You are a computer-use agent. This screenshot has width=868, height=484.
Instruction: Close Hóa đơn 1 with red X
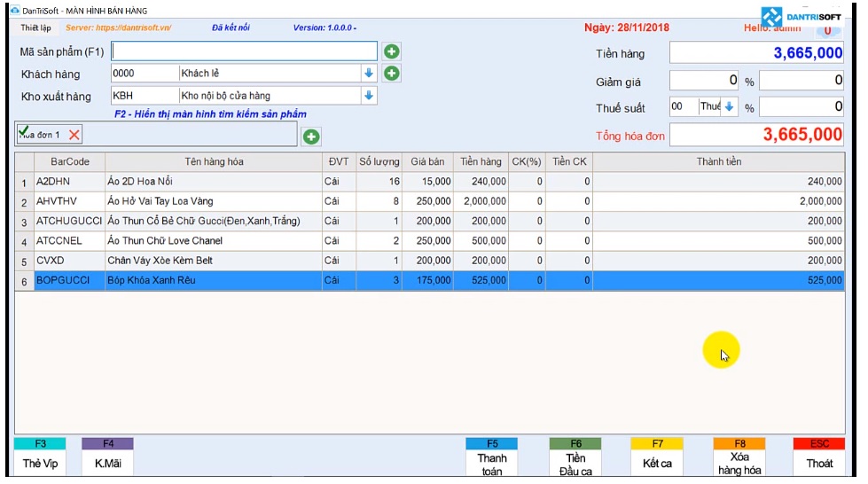point(74,135)
